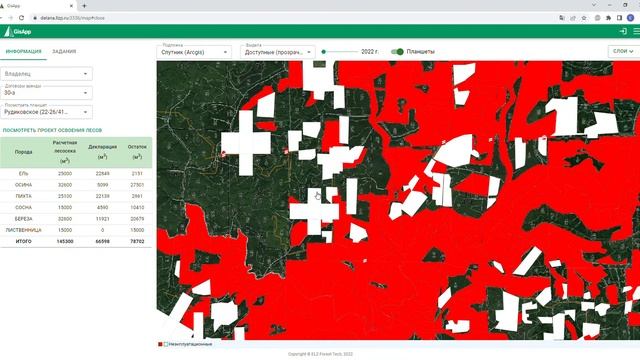The width and height of the screenshot is (640, 360).
Task: Click the Остаток column header
Action: (x=137, y=151)
